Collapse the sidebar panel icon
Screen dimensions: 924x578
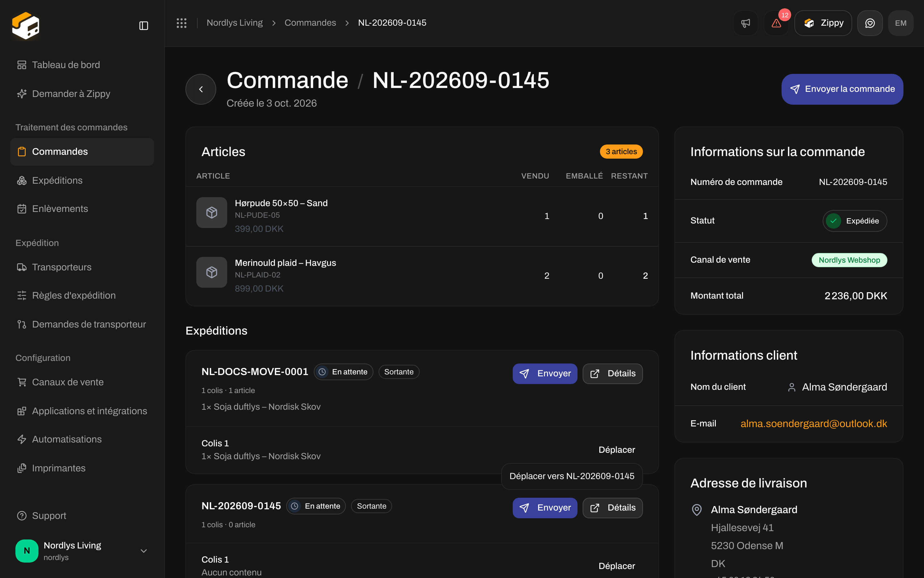[x=143, y=26]
